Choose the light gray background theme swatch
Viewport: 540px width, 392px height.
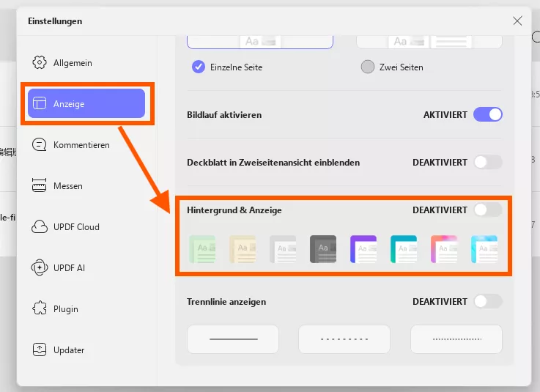(x=283, y=249)
